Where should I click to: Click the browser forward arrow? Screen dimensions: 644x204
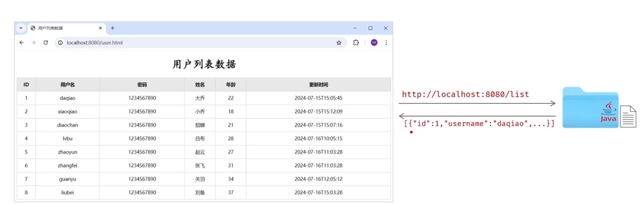click(33, 43)
